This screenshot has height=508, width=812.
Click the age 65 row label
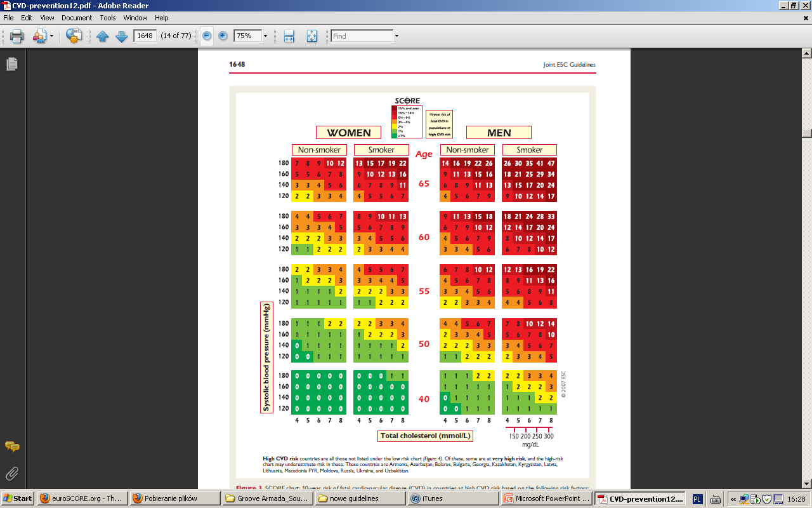click(424, 184)
